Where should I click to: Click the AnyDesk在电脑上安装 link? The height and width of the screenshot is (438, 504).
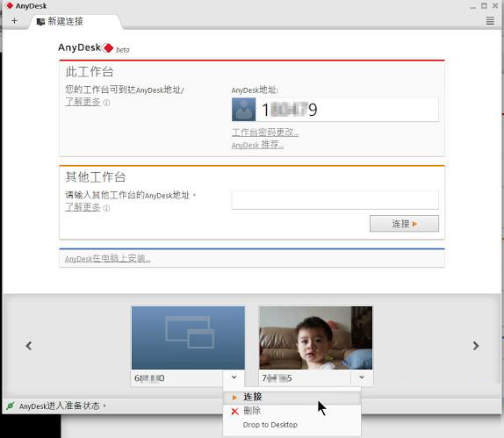coord(108,258)
